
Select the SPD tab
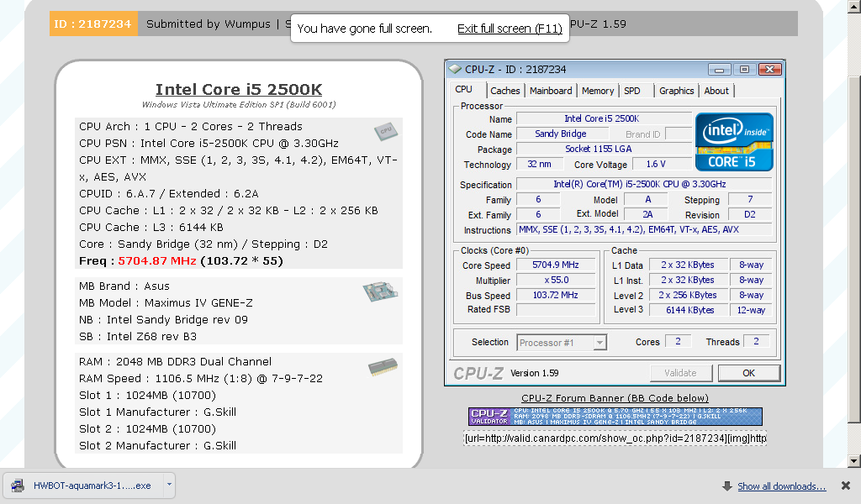(632, 91)
